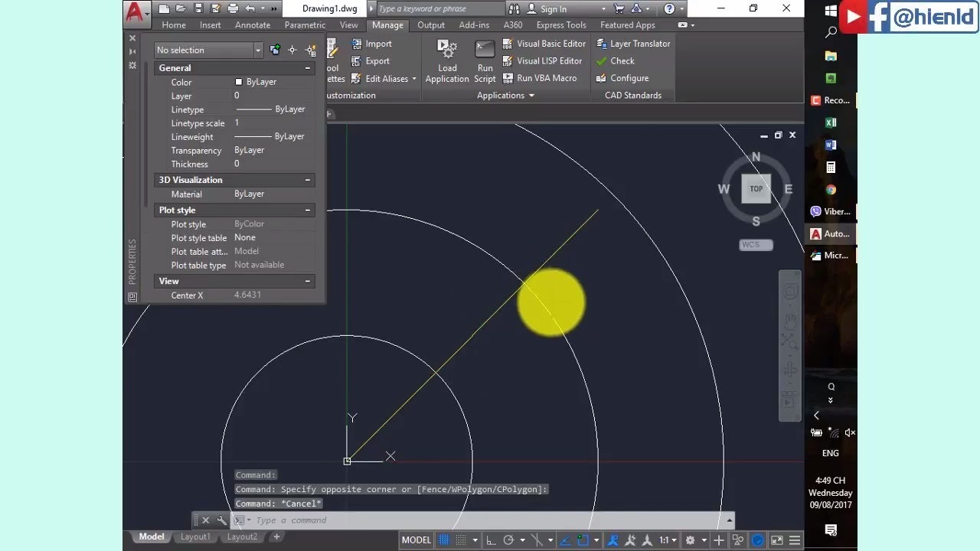Click the Save disk icon
Screen dimensions: 980x551
[x=198, y=8]
